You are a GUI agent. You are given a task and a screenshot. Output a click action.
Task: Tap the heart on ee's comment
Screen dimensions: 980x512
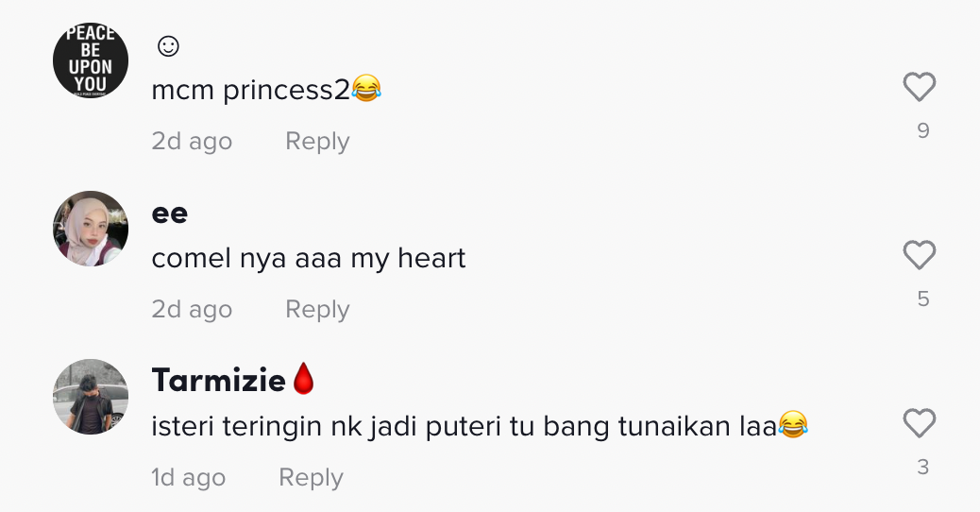pyautogui.click(x=919, y=256)
